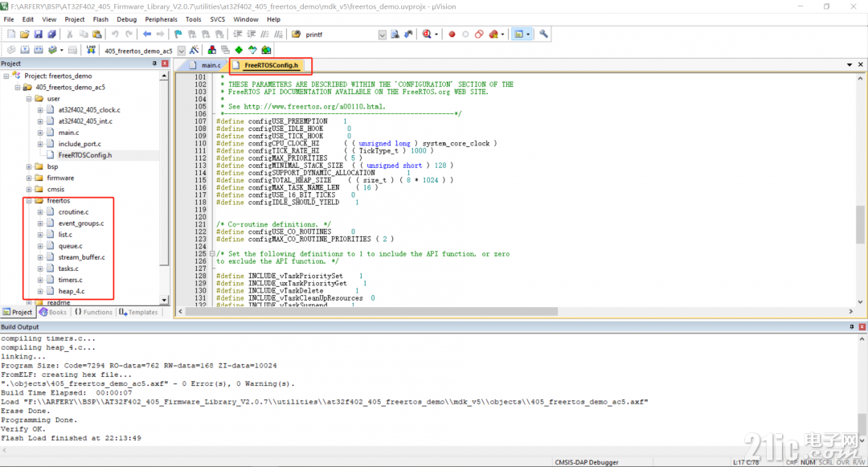The height and width of the screenshot is (467, 868).
Task: Open the window layout dropdown arrow
Action: [528, 35]
